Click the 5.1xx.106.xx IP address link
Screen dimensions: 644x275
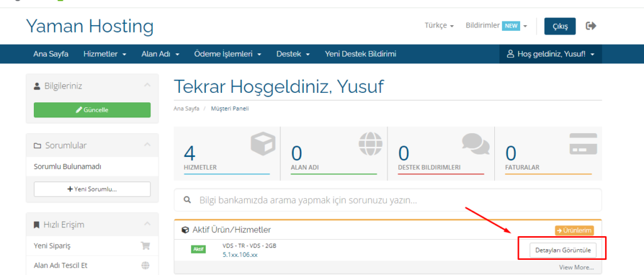[240, 254]
